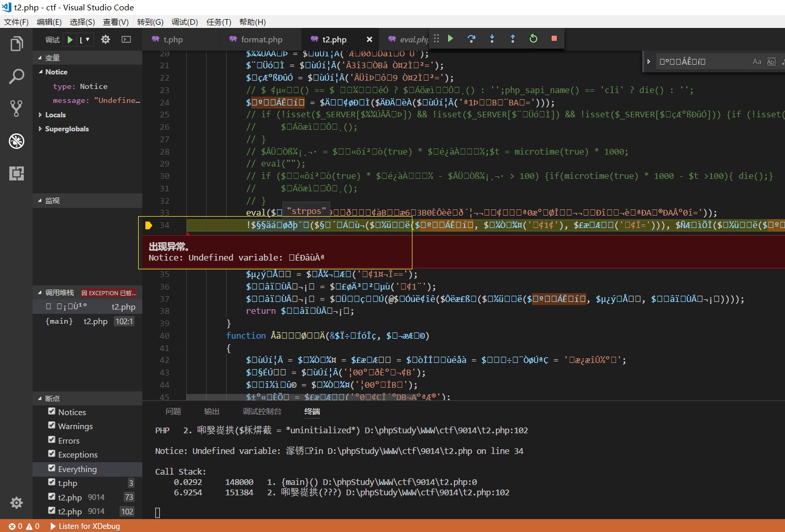Screen dimensions: 785x532
Task: Step into in debug toolbar
Action: pos(492,38)
